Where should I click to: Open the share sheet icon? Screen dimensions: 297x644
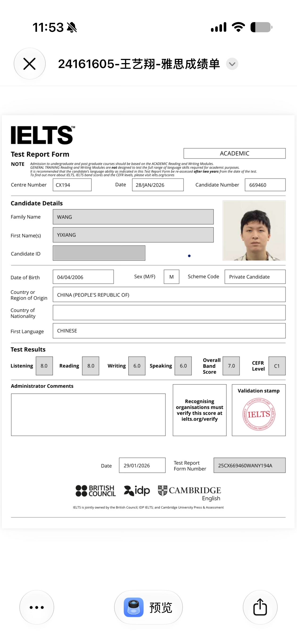pyautogui.click(x=260, y=607)
